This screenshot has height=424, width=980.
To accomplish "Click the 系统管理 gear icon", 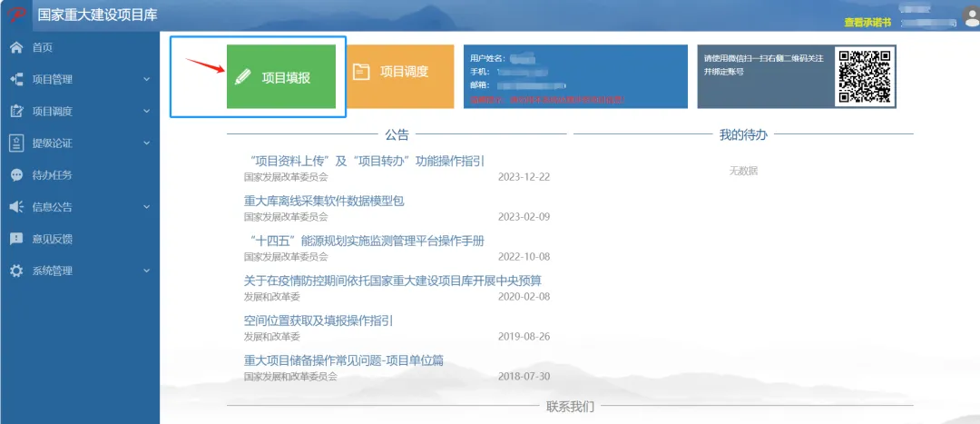I will coord(15,271).
